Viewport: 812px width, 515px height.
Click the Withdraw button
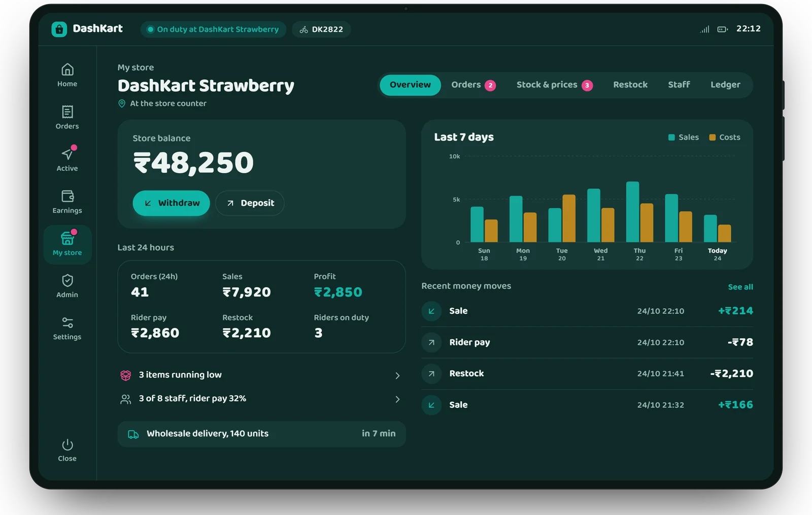[172, 203]
